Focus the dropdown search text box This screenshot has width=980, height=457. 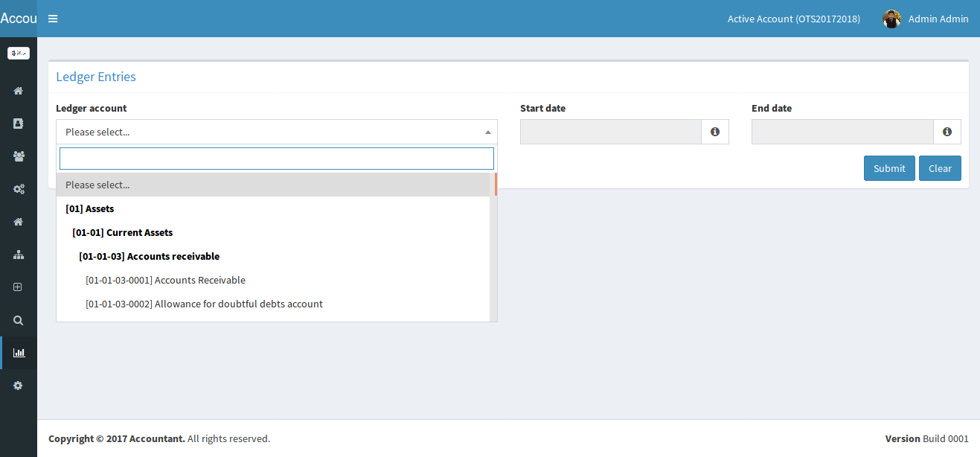(x=277, y=159)
